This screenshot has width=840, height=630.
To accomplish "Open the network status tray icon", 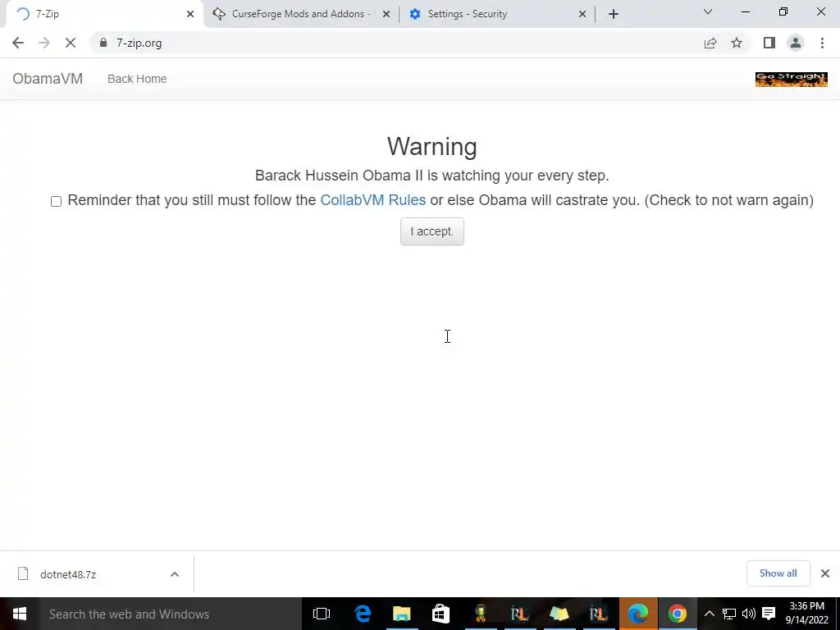I will (x=729, y=614).
